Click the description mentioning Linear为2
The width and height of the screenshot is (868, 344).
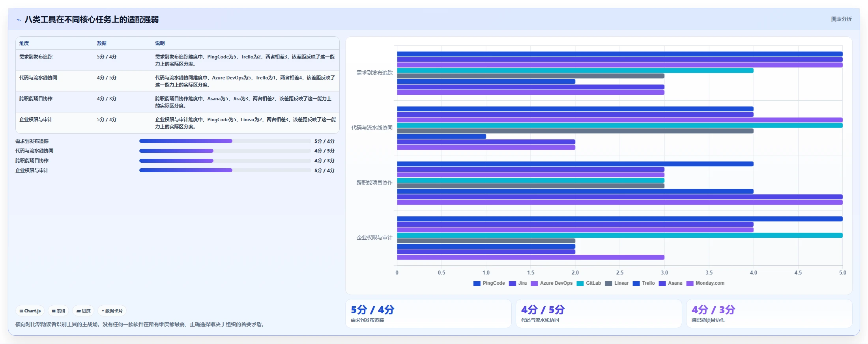pos(245,123)
